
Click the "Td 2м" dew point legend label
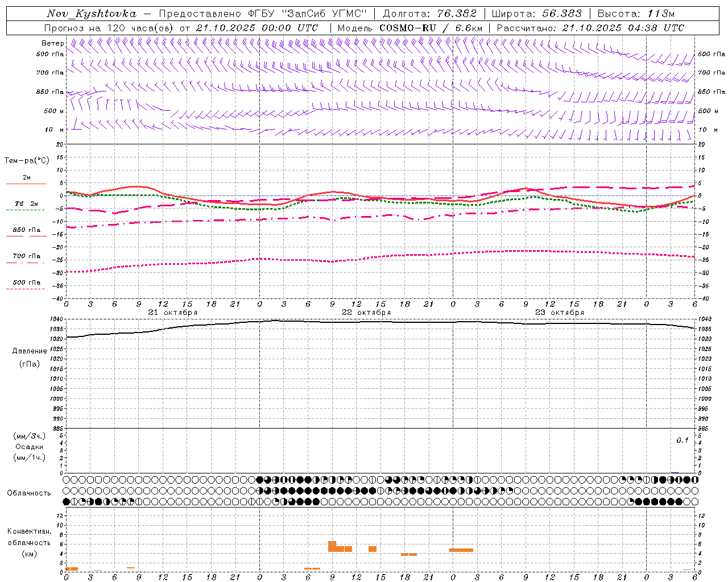pyautogui.click(x=27, y=203)
